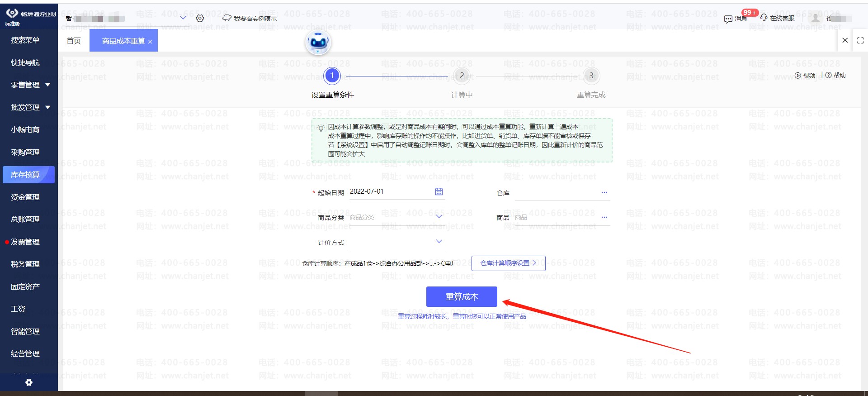Click the 我要看实例演示 link text
This screenshot has width=868, height=396.
[255, 19]
